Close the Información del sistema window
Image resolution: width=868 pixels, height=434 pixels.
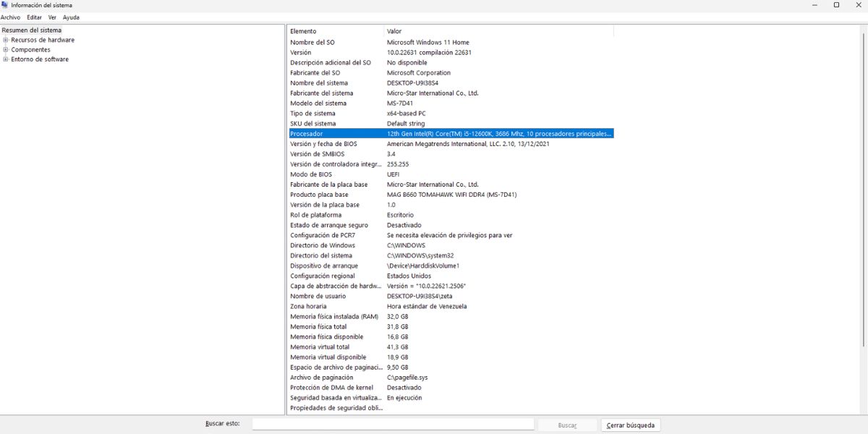857,5
